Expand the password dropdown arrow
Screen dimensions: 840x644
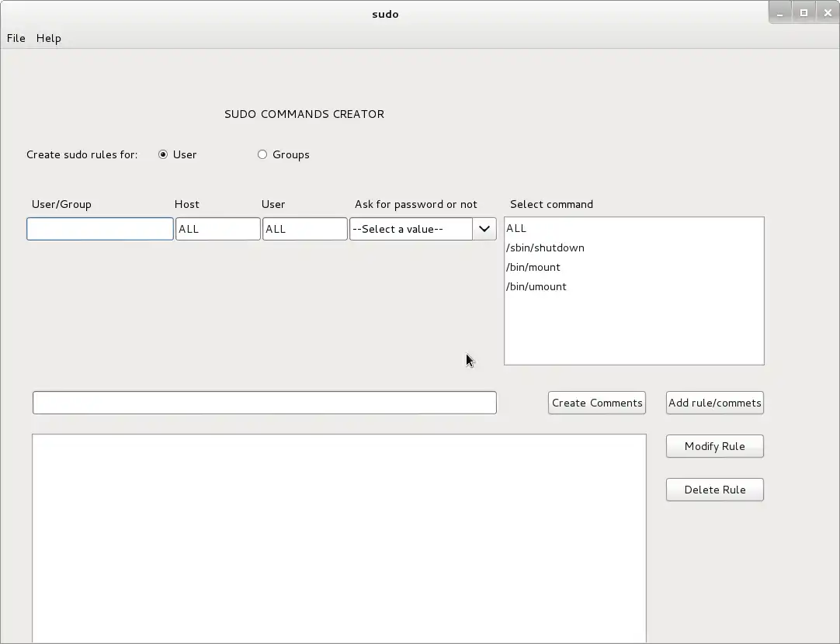click(484, 229)
